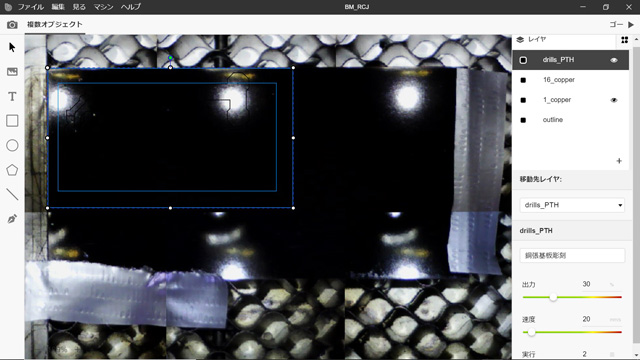640x360 pixels.
Task: Select the Line tool
Action: click(x=12, y=194)
